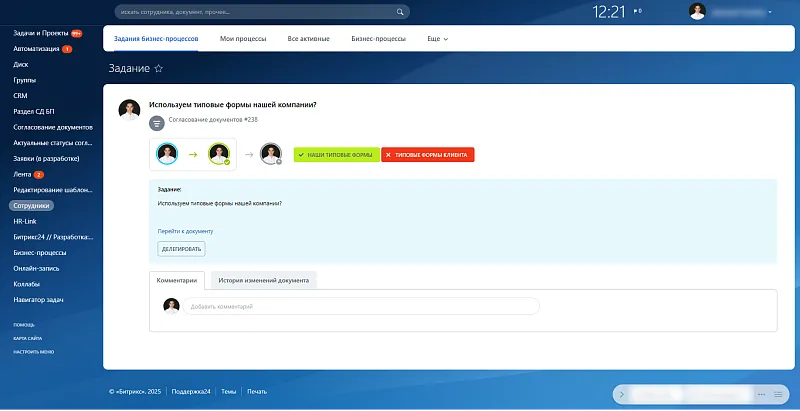Open the user menu dropdown arrow

click(x=770, y=12)
